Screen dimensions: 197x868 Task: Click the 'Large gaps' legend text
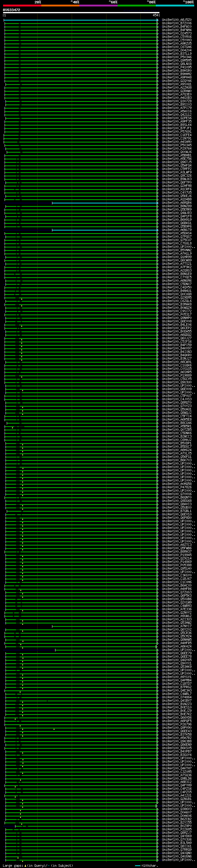[13, 866]
